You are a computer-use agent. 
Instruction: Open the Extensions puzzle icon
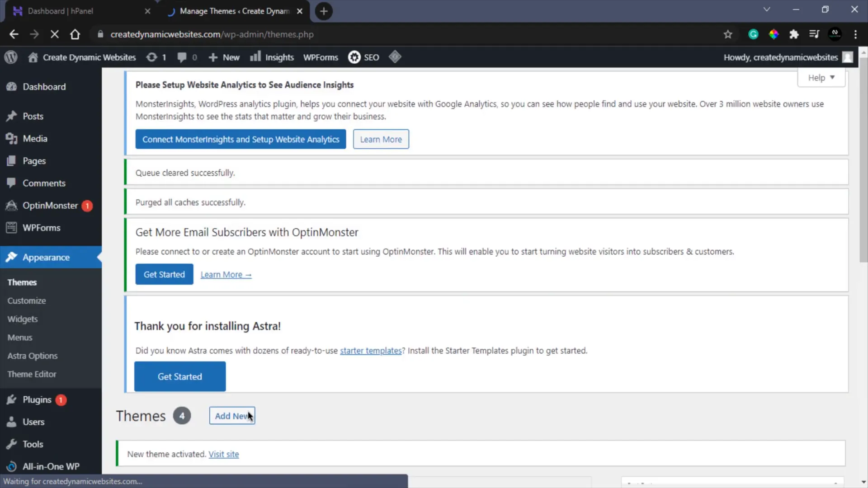(794, 34)
